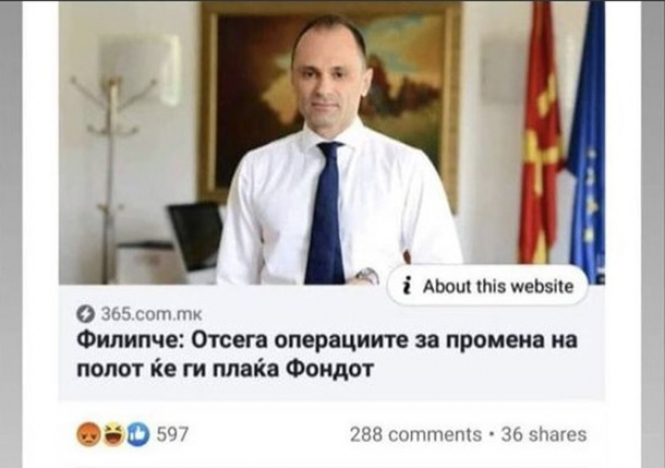The width and height of the screenshot is (665, 468).
Task: Open the 288 comments link
Action: tap(416, 434)
